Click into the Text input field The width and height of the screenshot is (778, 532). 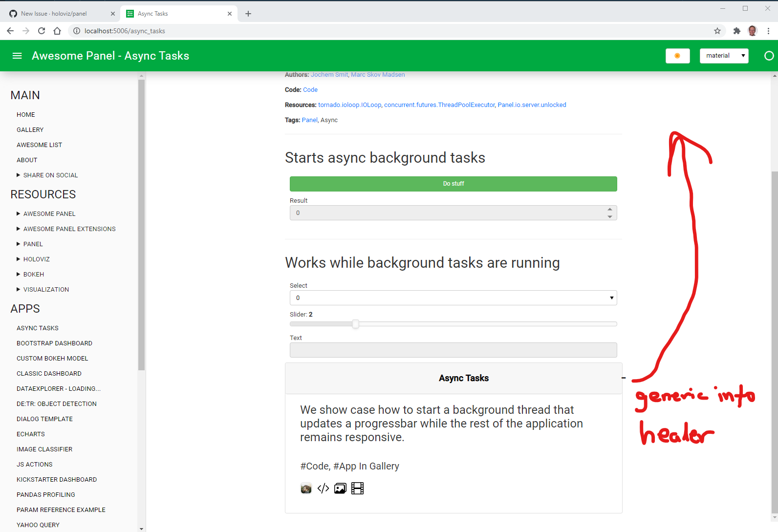pos(453,350)
